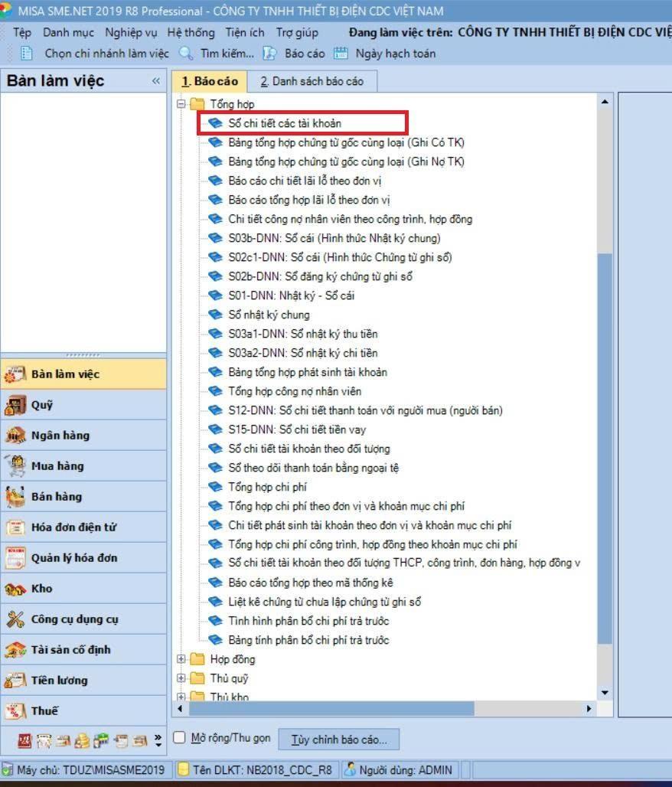Click the Tùy chỉnh báo cáo button
Screen dimensions: 672x787
click(x=339, y=740)
